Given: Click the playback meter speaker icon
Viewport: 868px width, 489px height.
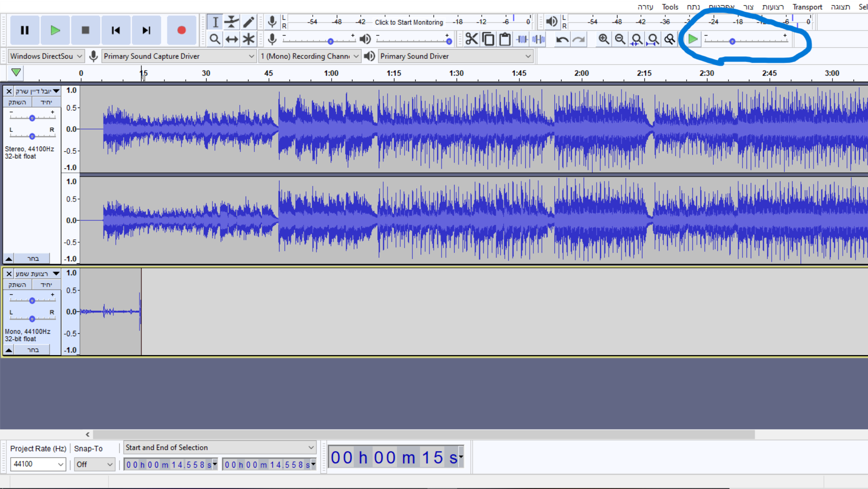Looking at the screenshot, I should point(551,21).
